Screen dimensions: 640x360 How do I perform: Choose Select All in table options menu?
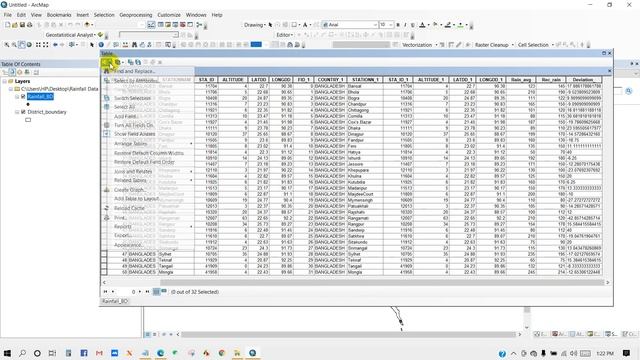coord(148,107)
